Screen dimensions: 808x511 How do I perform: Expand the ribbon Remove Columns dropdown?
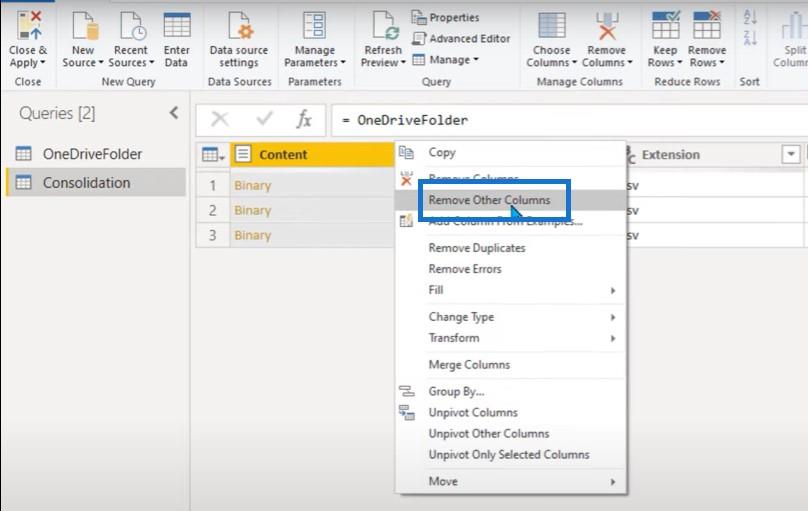coord(629,63)
